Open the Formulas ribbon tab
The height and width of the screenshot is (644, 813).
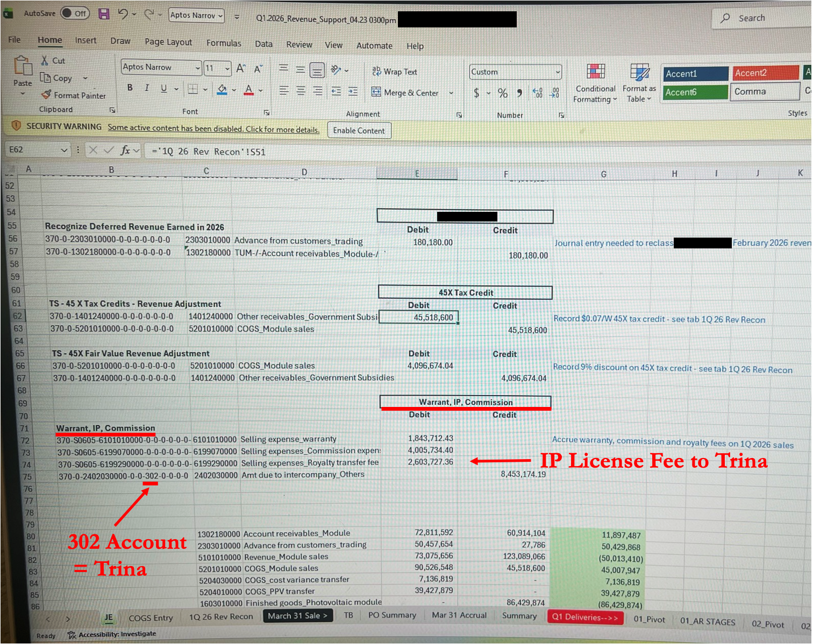(224, 43)
